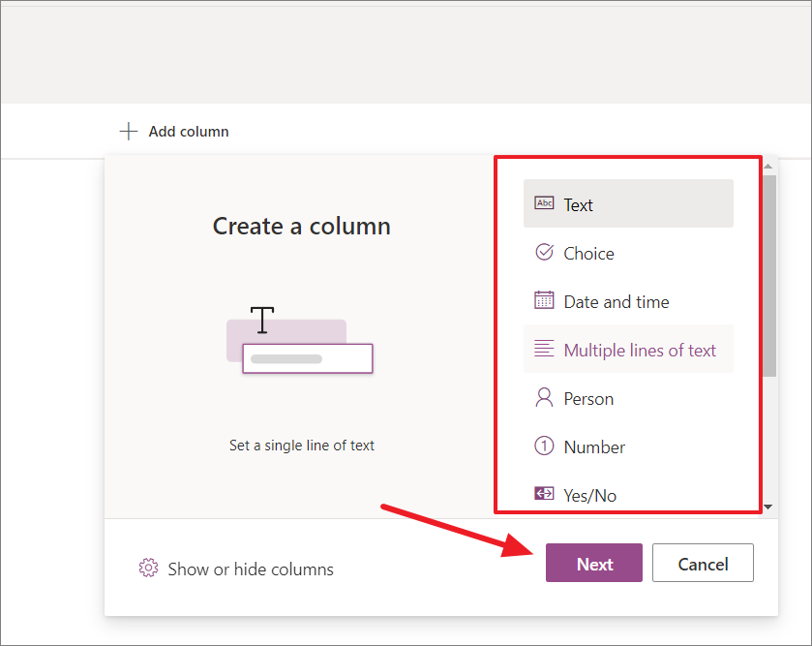Click the Yes/No column type icon
The width and height of the screenshot is (812, 646).
pos(545,494)
